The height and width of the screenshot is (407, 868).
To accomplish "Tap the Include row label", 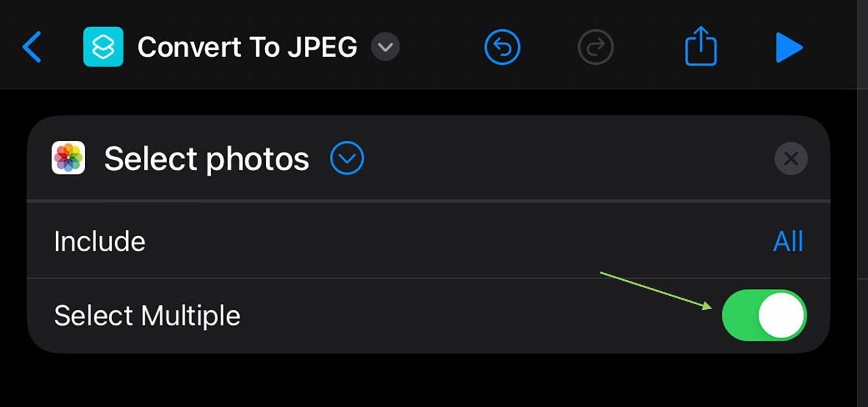I will coord(100,241).
